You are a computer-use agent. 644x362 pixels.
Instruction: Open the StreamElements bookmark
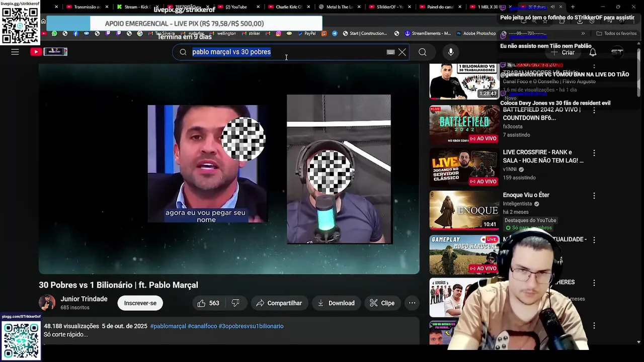(428, 34)
